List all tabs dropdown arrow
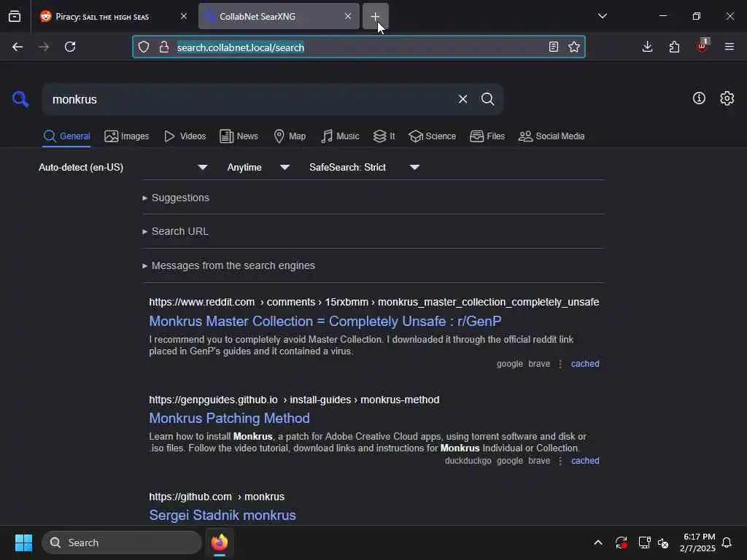 pos(602,16)
